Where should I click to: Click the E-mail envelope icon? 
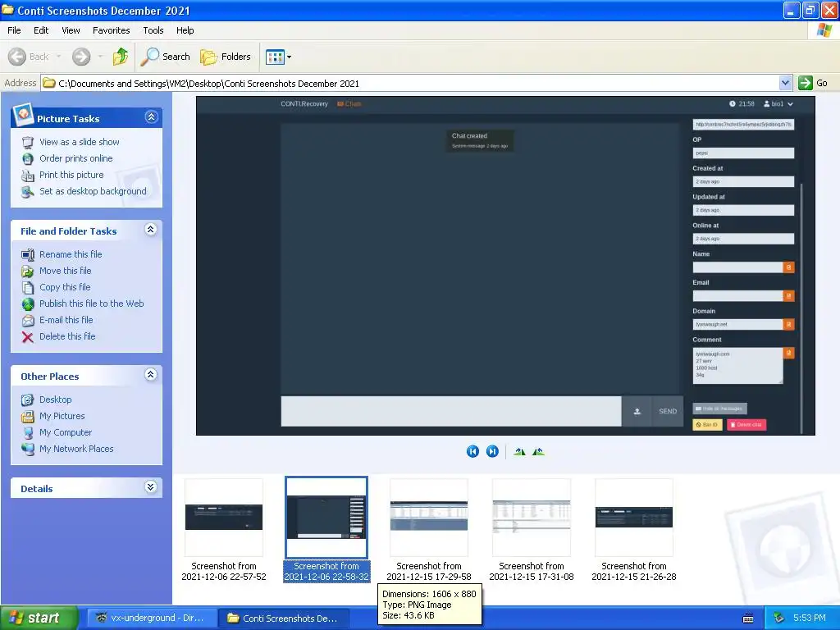(28, 321)
